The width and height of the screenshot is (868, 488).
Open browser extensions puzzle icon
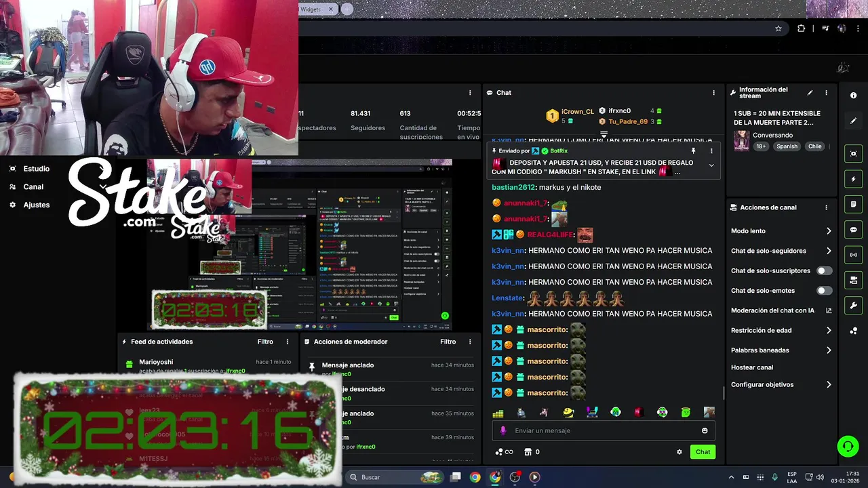point(802,28)
